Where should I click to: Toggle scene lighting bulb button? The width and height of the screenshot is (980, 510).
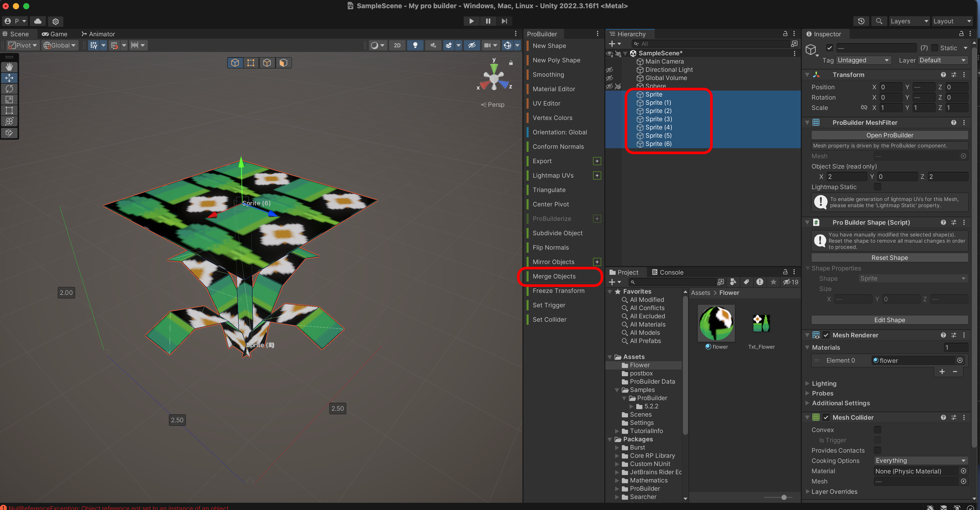point(415,45)
